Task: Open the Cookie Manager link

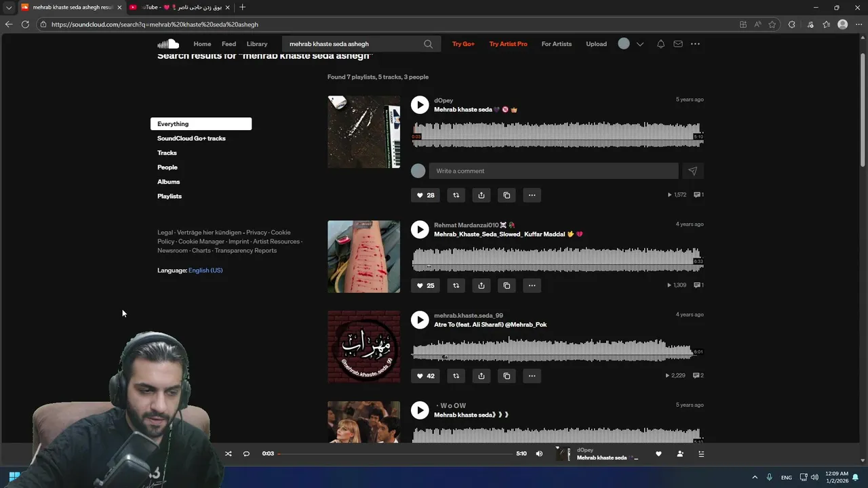Action: point(201,241)
